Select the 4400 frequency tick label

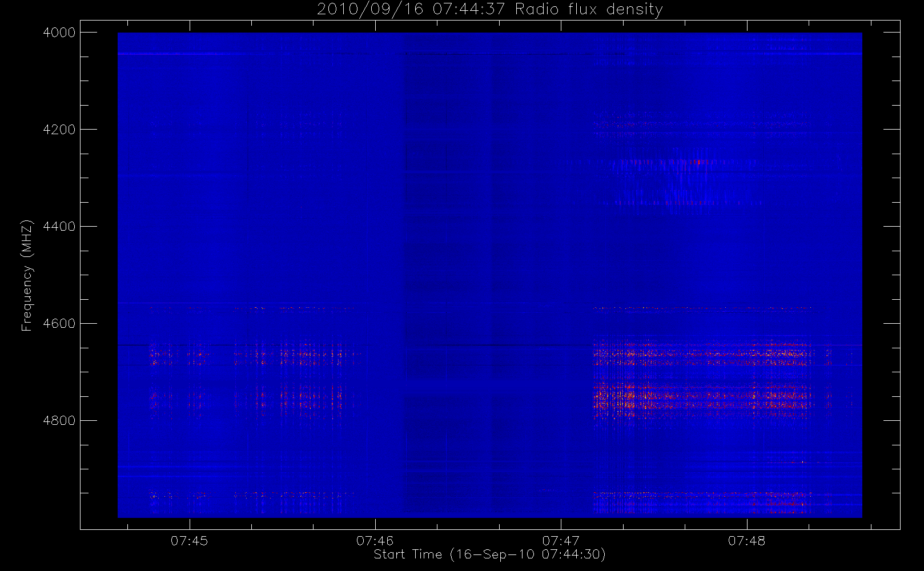[59, 227]
